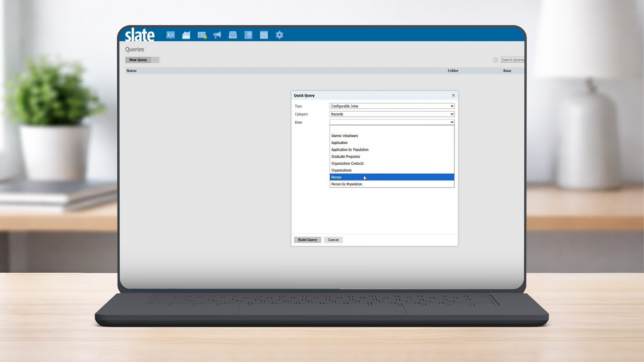
Task: Click the small icon next to New Query
Action: (x=155, y=60)
